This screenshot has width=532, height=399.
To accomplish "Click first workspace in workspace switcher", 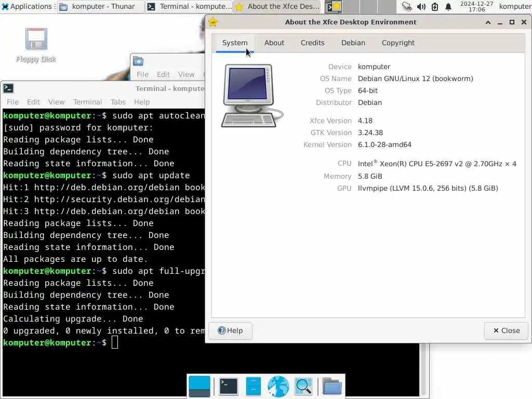I will 333,6.
